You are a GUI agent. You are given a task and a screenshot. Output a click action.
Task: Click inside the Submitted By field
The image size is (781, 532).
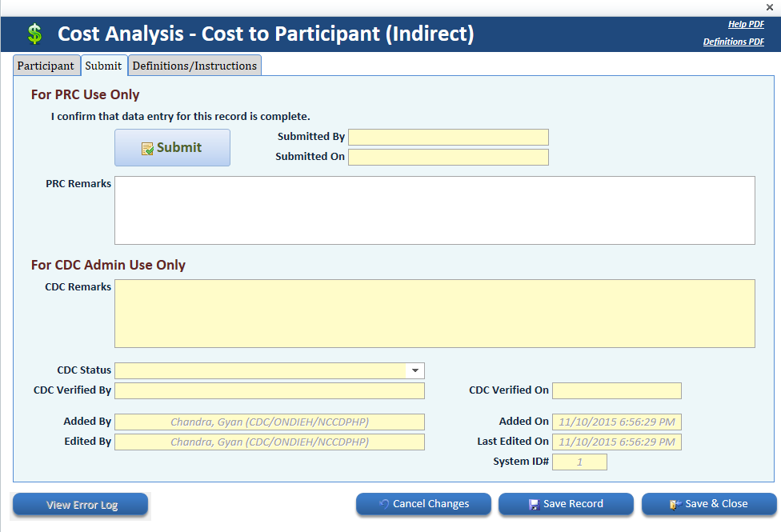coord(448,137)
